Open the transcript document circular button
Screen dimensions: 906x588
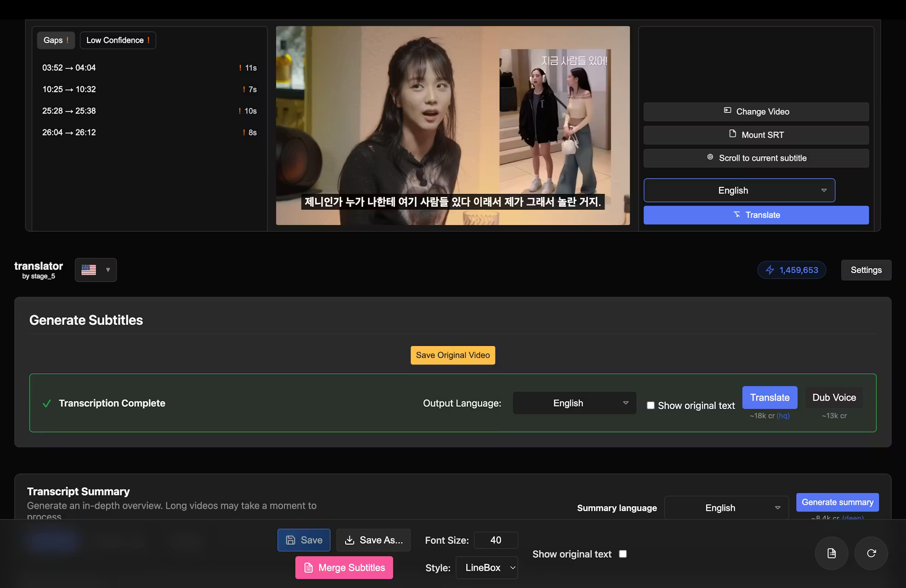832,553
